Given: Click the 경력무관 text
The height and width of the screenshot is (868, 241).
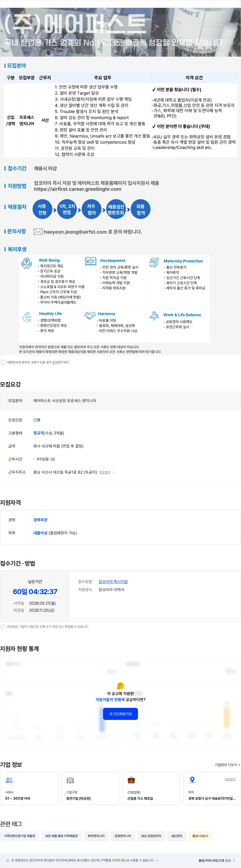Looking at the screenshot, I should 40,520.
